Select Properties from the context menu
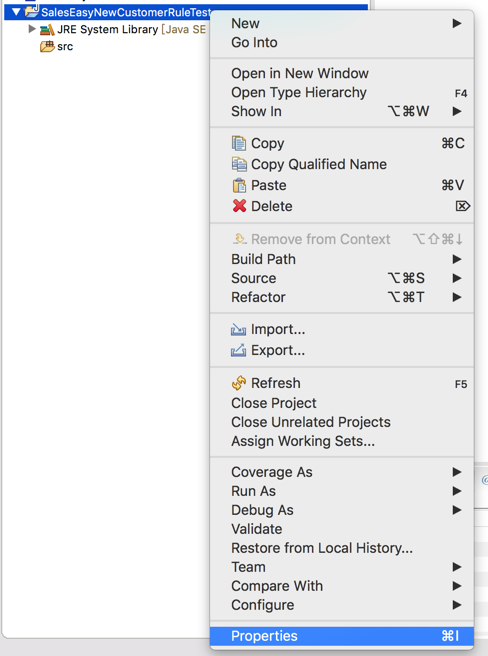 [x=342, y=636]
